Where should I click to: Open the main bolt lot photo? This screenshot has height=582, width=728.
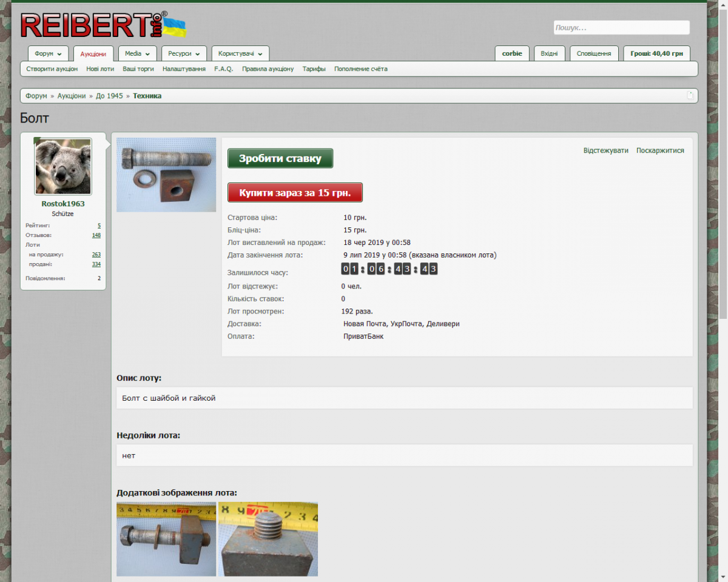(166, 175)
